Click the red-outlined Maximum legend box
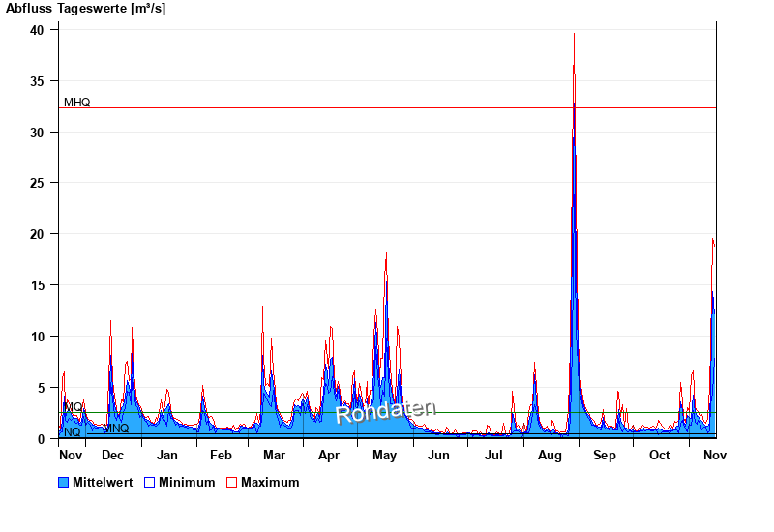 (231, 482)
